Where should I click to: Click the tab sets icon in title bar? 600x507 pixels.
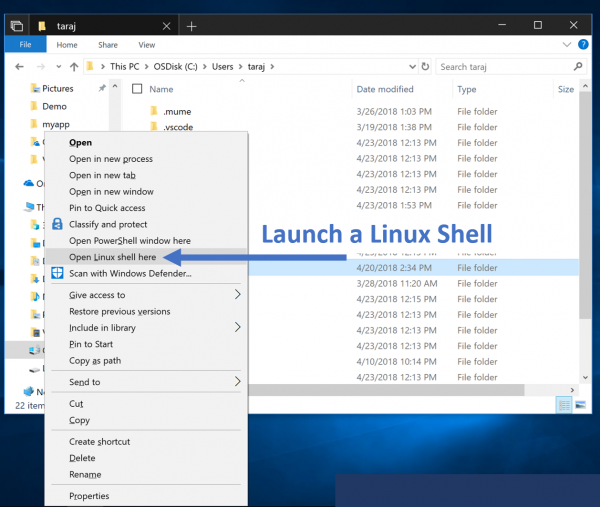coord(17,25)
